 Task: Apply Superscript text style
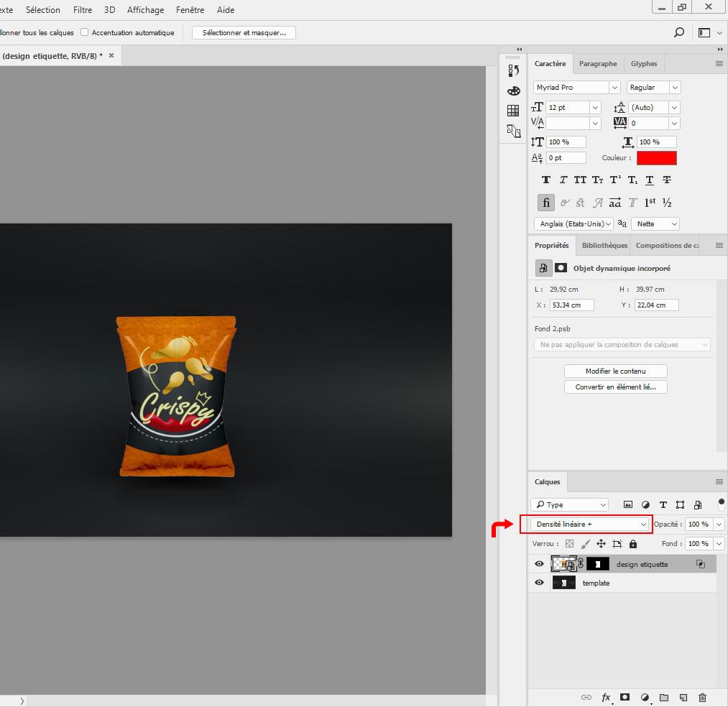615,180
